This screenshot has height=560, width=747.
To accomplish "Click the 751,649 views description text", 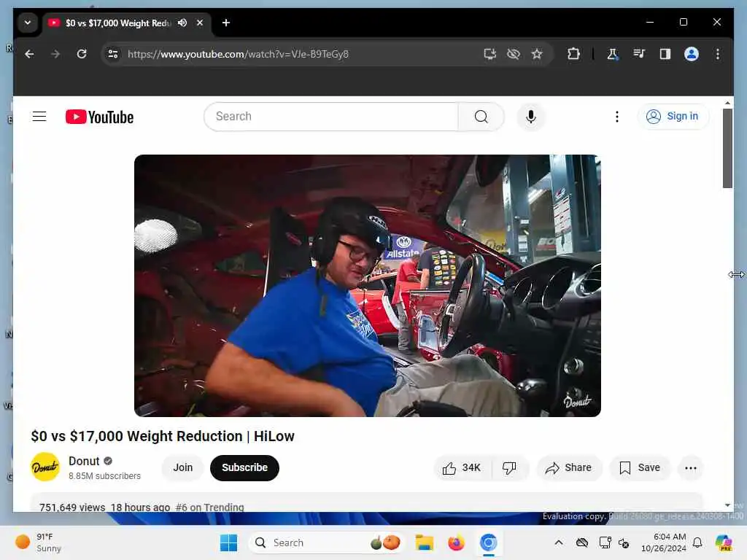I will point(72,507).
